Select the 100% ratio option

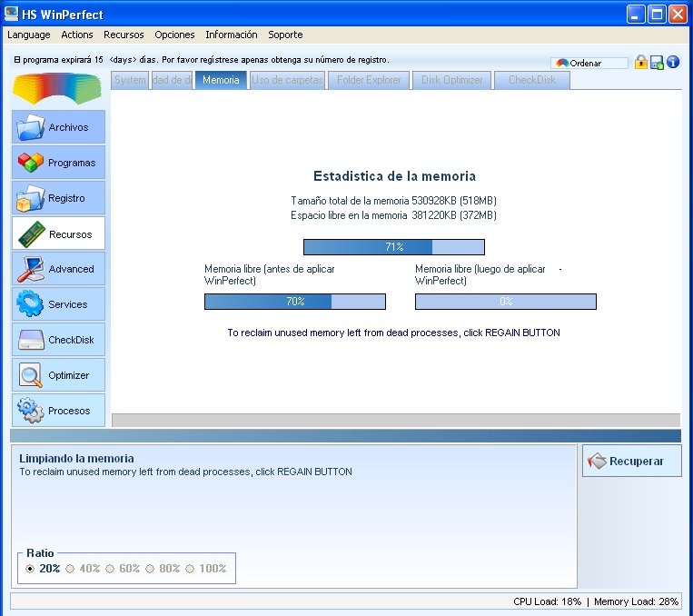coord(190,569)
